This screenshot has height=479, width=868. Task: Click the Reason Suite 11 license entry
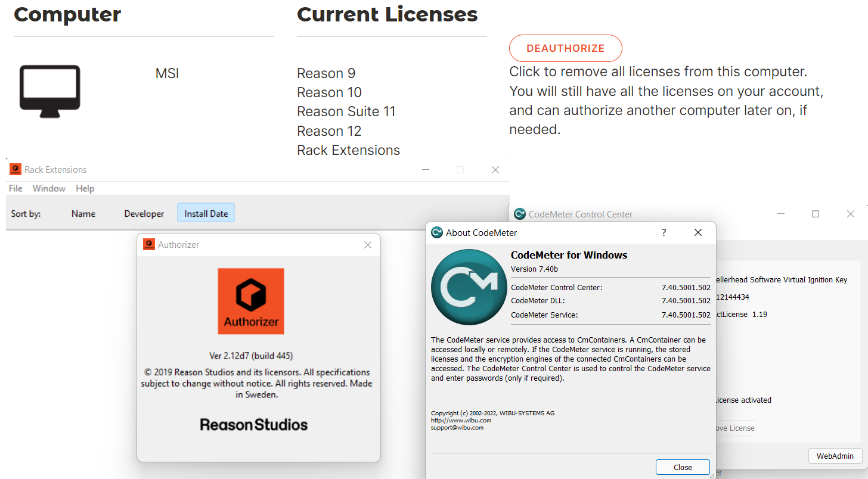point(346,111)
